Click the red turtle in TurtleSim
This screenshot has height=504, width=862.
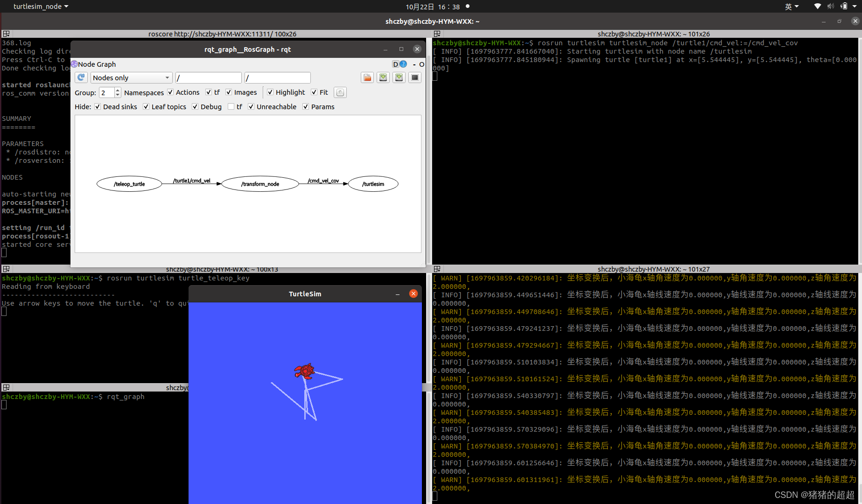point(304,371)
